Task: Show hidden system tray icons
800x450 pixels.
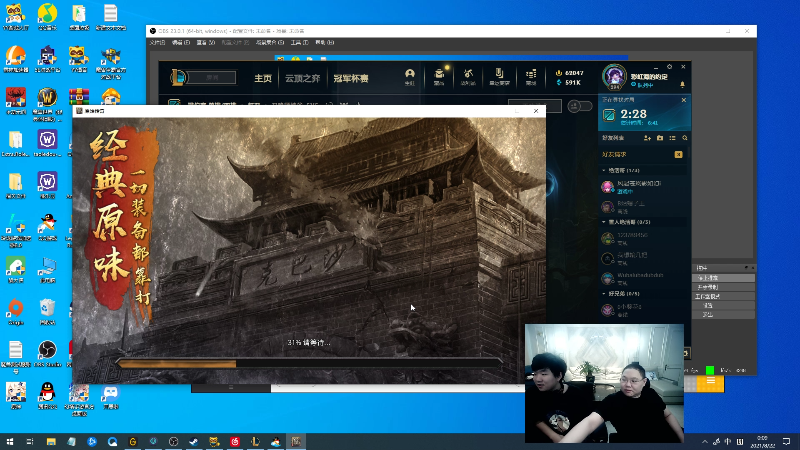Action: (x=705, y=441)
